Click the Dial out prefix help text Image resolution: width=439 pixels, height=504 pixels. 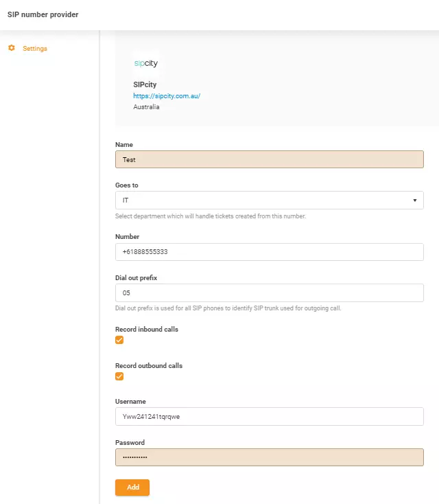(228, 308)
